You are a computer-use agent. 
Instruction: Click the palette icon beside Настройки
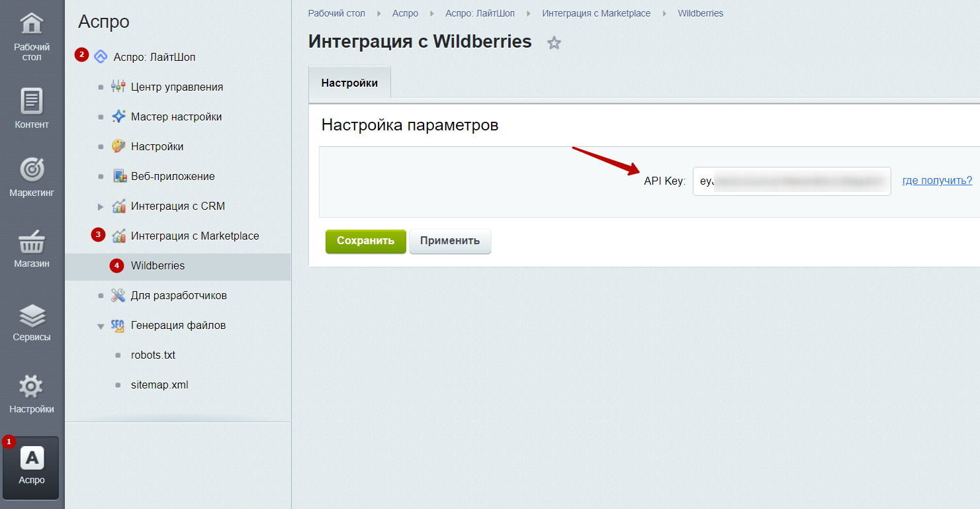click(x=118, y=146)
